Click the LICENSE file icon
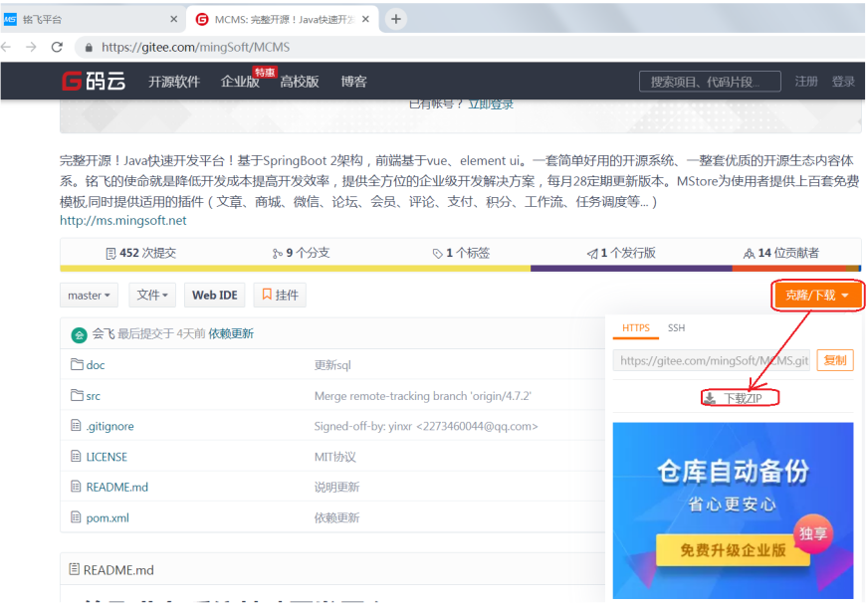This screenshot has width=868, height=608. coord(76,457)
